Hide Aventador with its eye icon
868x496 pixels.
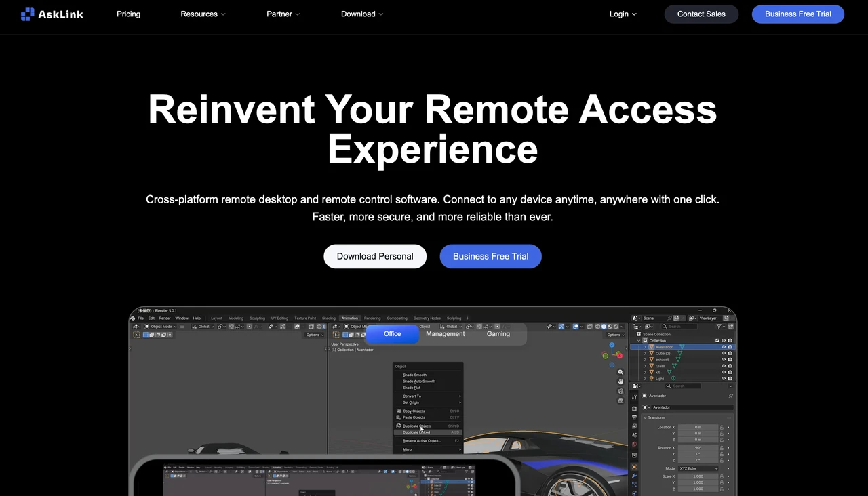(724, 347)
